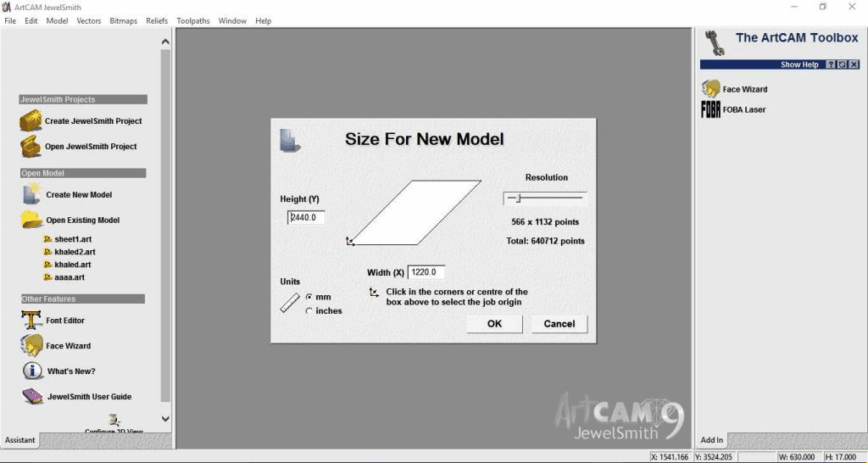Open the Edit menu
868x463 pixels.
click(x=31, y=21)
